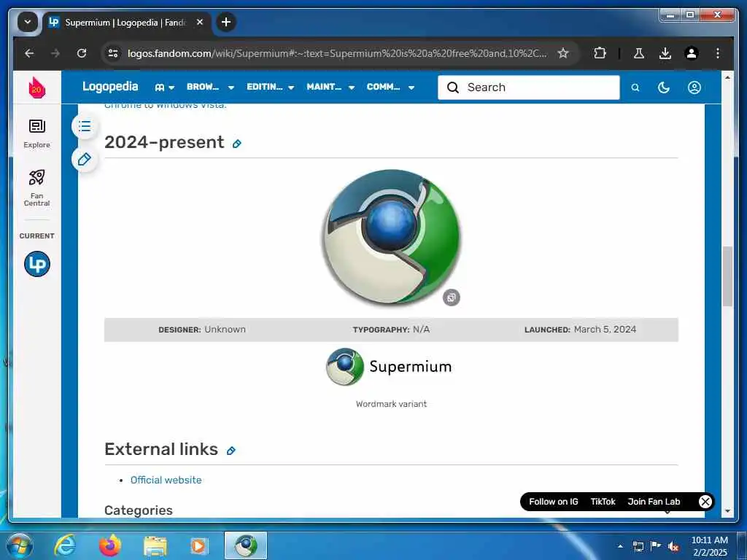Expand the MAINT... navigation menu
The height and width of the screenshot is (560, 747).
tap(330, 87)
